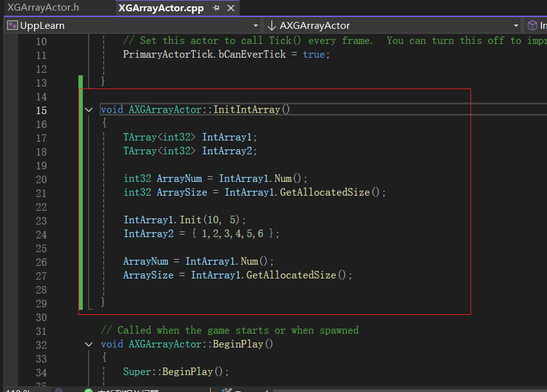Viewport: 547px width, 392px height.
Task: Click ArraySize variable on line 21
Action: point(182,192)
